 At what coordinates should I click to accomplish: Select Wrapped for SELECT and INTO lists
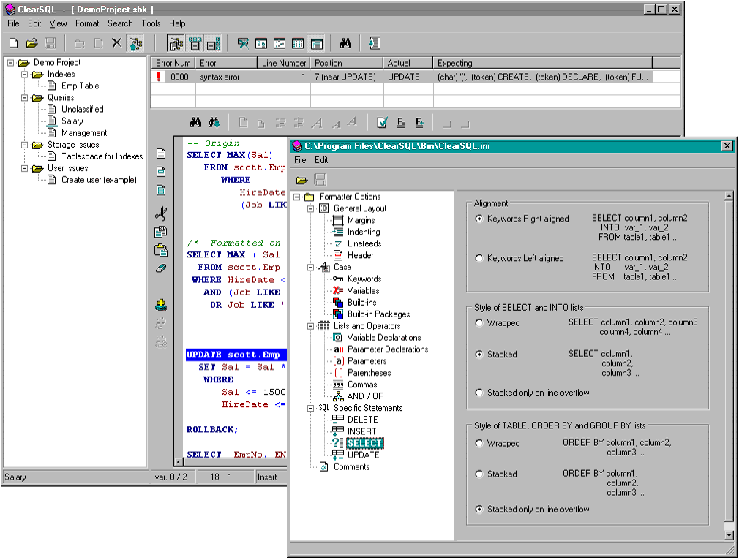tap(479, 323)
